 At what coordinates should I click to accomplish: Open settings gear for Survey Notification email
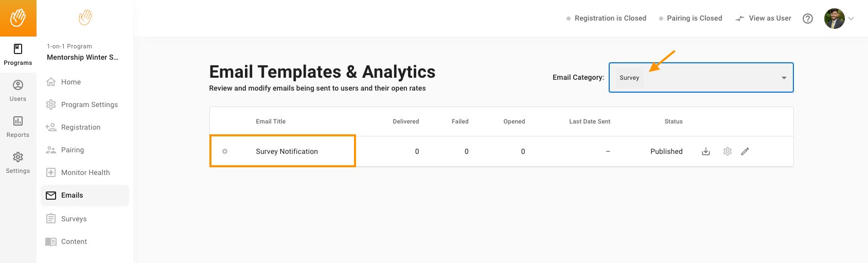point(727,151)
